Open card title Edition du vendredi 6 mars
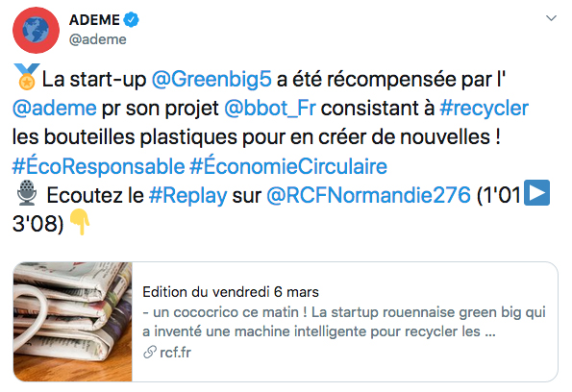 click(231, 292)
